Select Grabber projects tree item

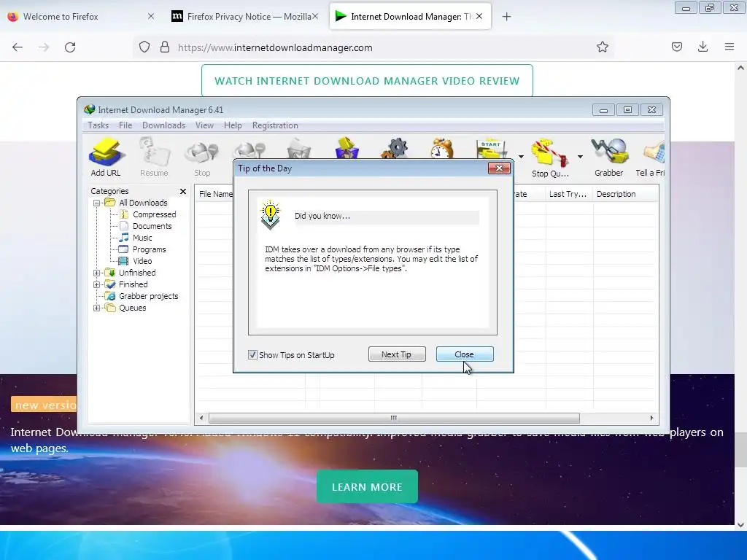coord(148,296)
